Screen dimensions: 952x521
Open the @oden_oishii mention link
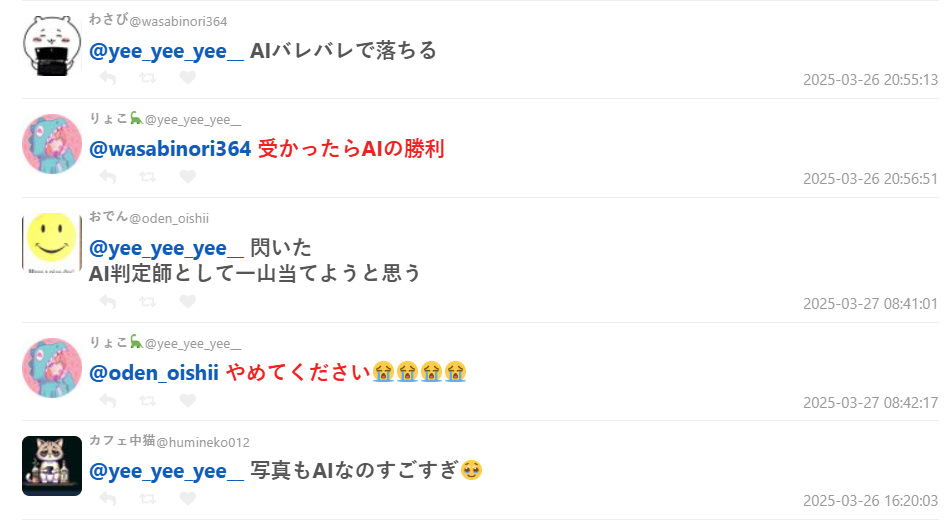pyautogui.click(x=154, y=372)
